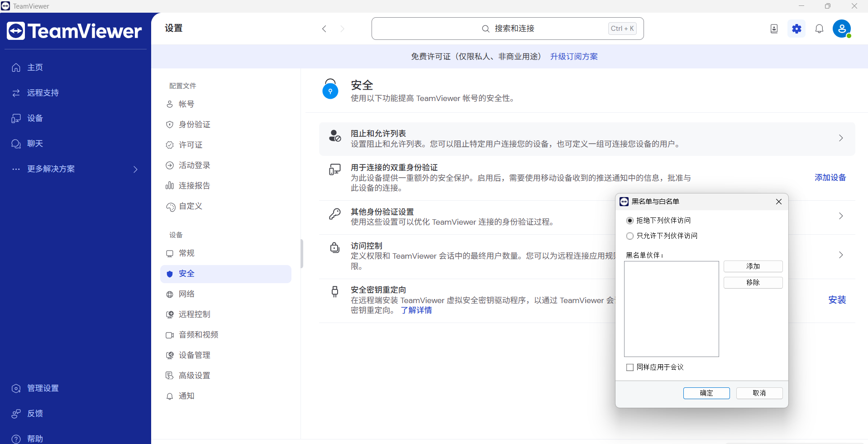Click 添加设备 link
This screenshot has width=868, height=444.
pyautogui.click(x=830, y=178)
